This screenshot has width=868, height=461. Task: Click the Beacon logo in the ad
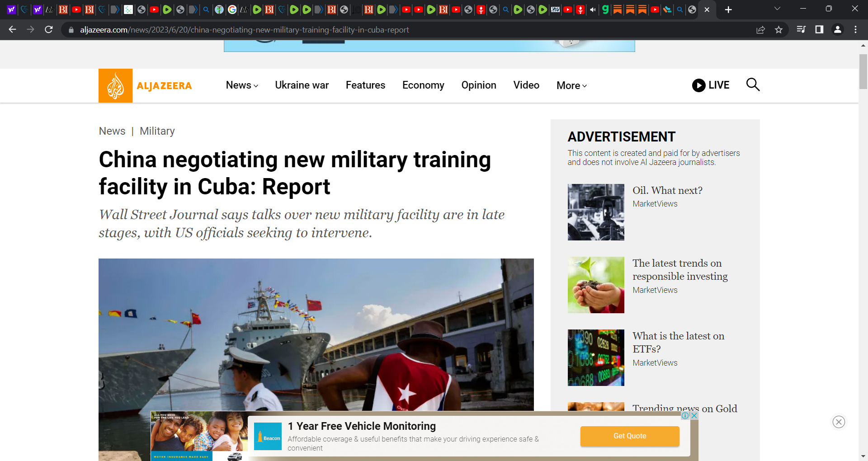pos(268,437)
